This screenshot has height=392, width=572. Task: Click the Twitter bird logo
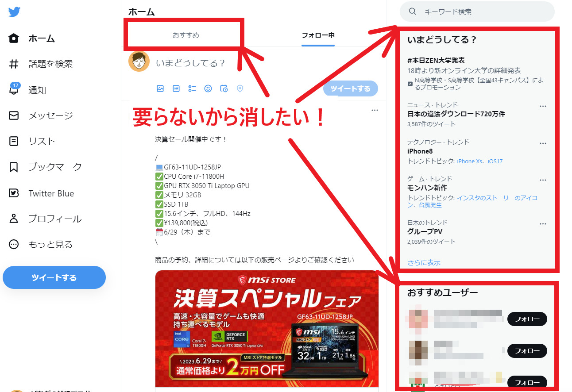(15, 12)
